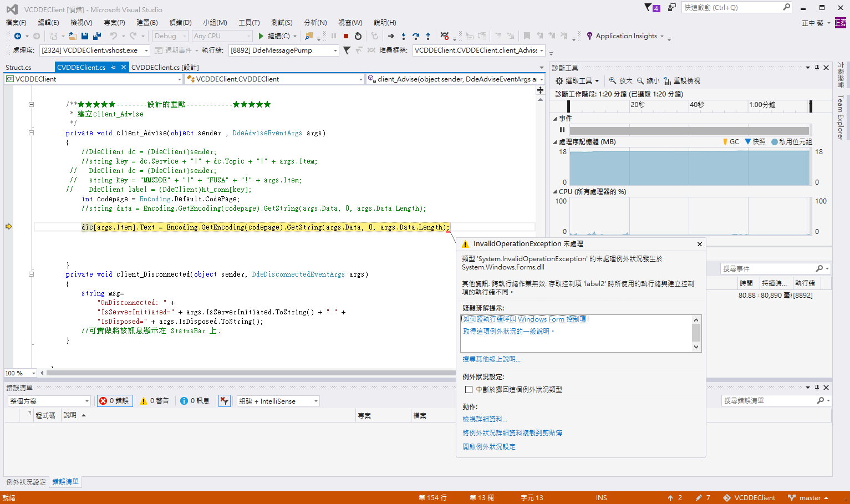Open general help link for this exception
Screen dimensions: 850x504
[x=508, y=332]
